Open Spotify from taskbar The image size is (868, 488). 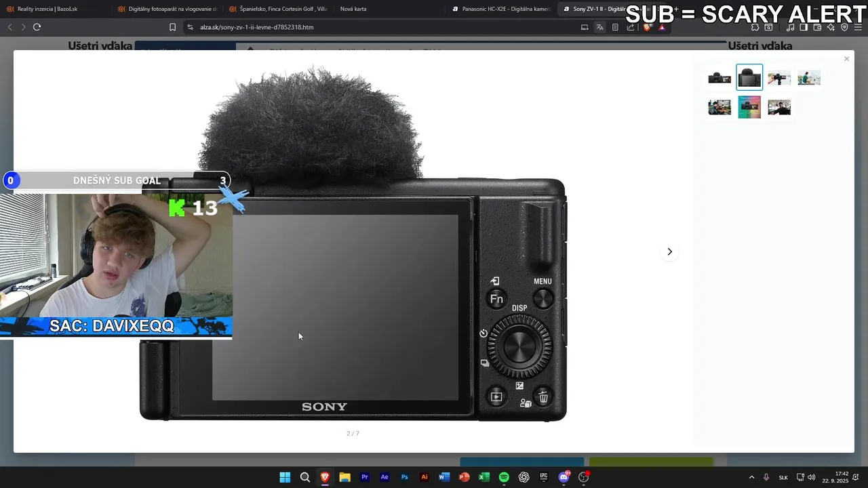[x=504, y=477]
